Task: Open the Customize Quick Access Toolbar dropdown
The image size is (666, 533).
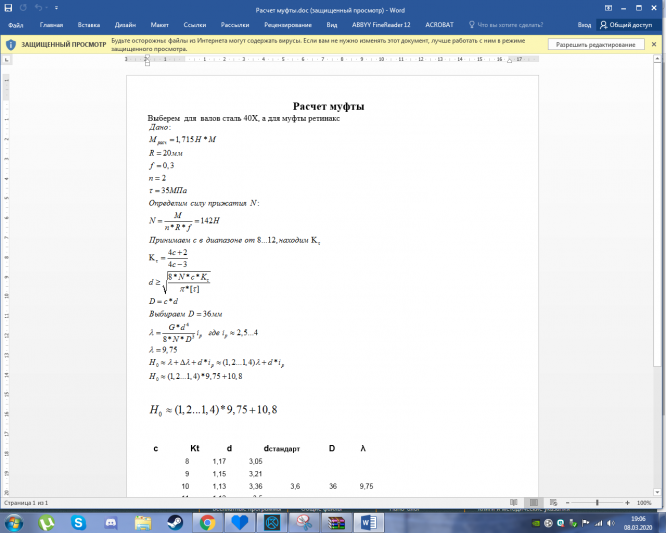Action: point(56,8)
